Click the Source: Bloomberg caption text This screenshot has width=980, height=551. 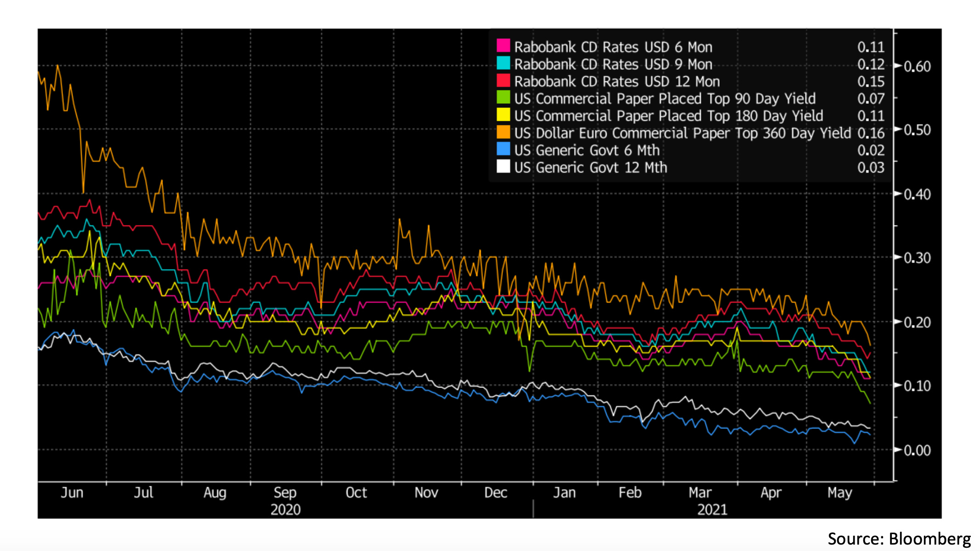pos(899,539)
